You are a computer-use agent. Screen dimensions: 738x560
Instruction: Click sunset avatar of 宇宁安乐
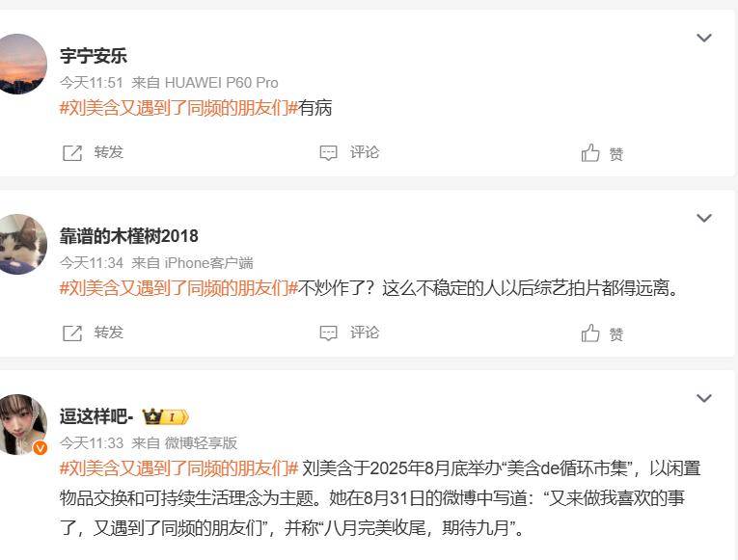pyautogui.click(x=19, y=64)
